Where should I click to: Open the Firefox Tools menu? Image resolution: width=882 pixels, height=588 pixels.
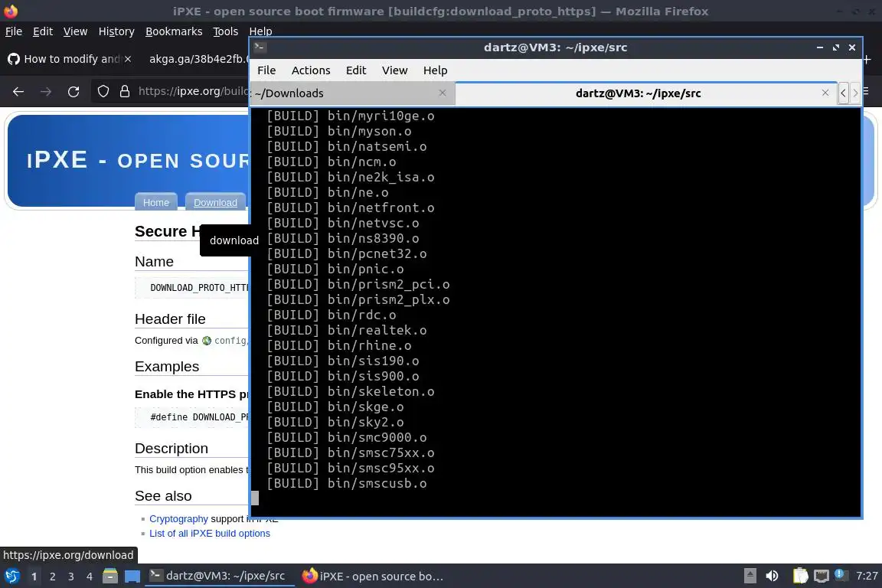click(226, 31)
